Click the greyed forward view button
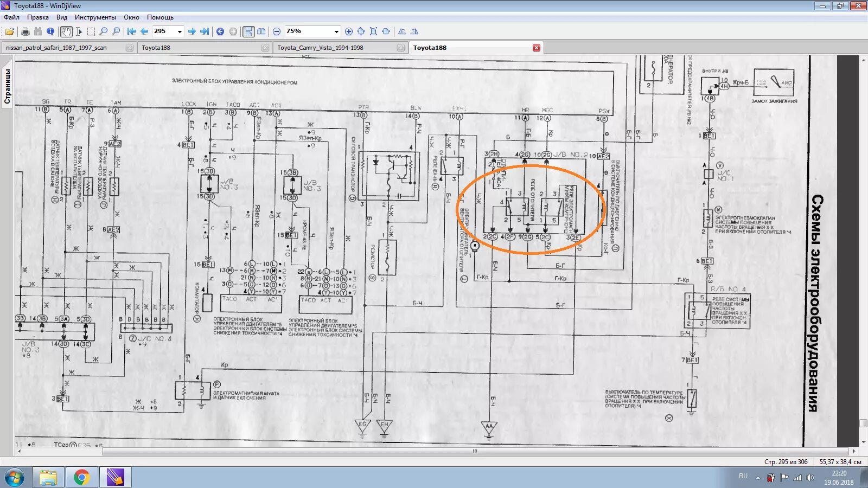868x488 pixels. click(x=233, y=31)
